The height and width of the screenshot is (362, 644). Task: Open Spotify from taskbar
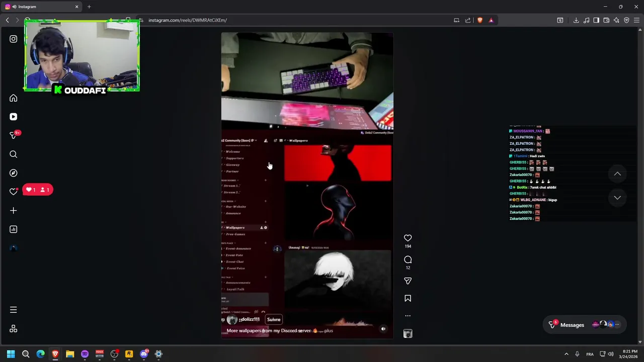(85, 354)
